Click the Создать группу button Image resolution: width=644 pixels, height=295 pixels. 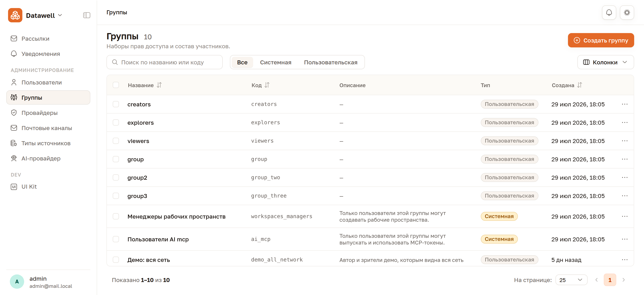(x=601, y=40)
